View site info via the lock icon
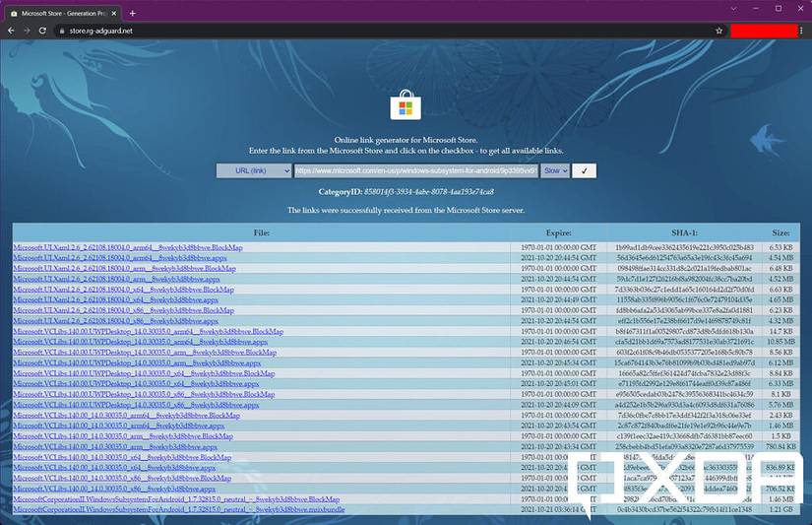This screenshot has width=812, height=525. click(62, 32)
